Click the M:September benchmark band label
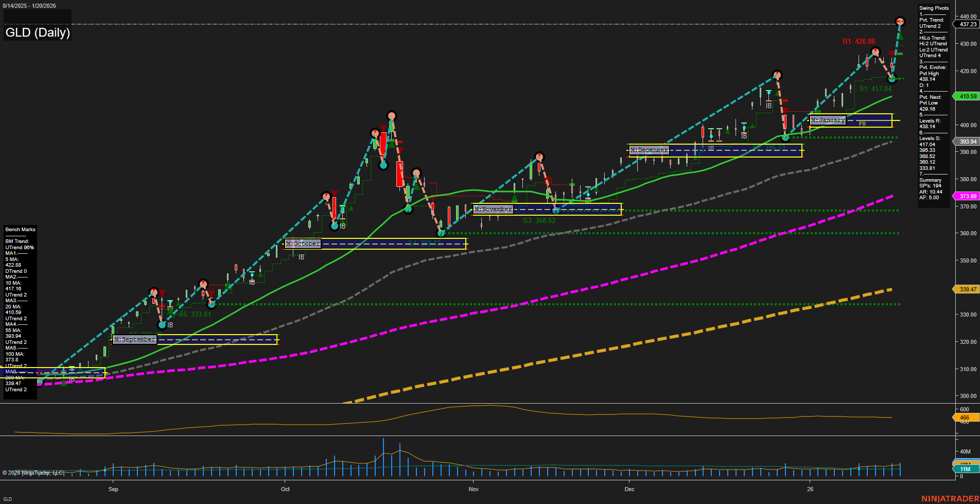The height and width of the screenshot is (504, 980). tap(134, 339)
